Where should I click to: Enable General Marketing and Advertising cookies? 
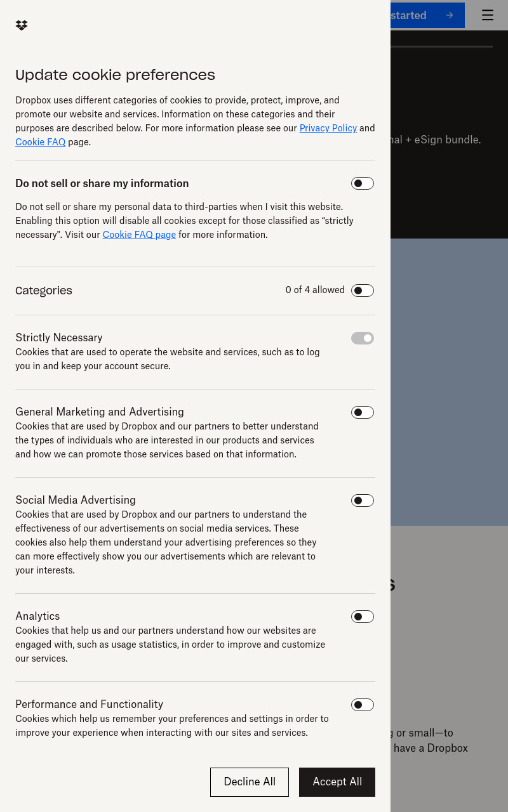(363, 412)
